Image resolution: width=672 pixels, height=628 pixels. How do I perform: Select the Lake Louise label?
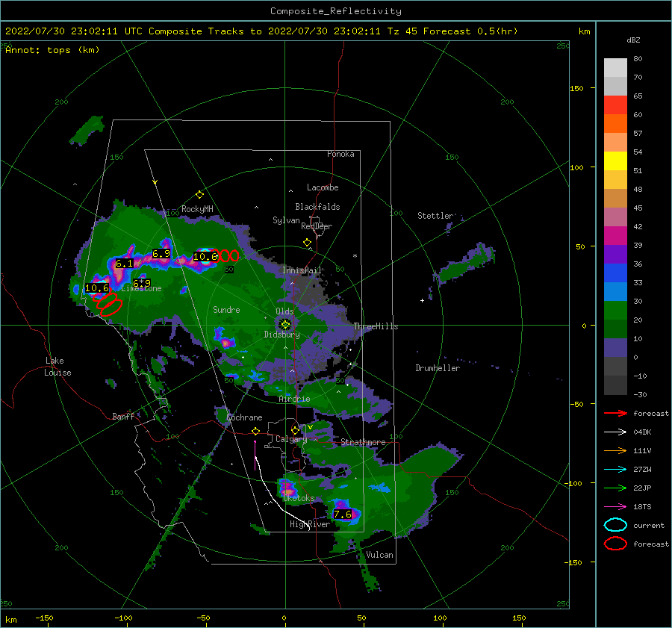coord(57,367)
